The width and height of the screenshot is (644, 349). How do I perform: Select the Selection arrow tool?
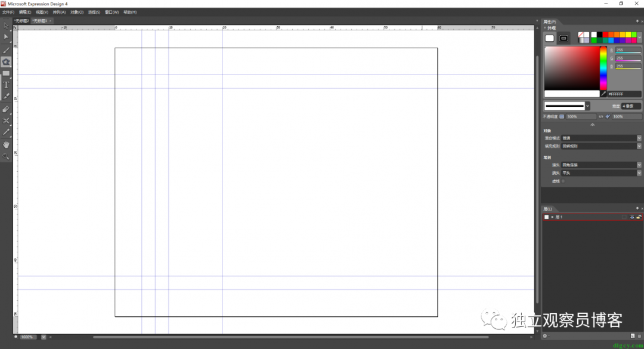coord(6,26)
